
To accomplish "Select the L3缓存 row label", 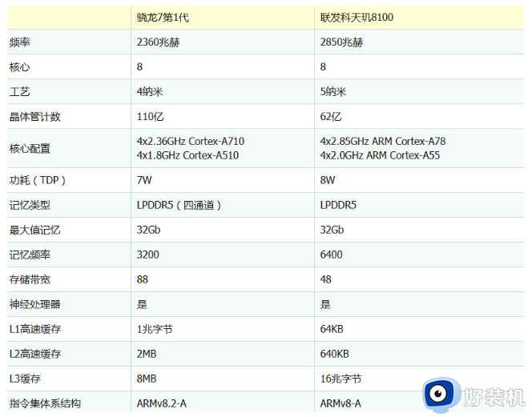I will click(25, 379).
